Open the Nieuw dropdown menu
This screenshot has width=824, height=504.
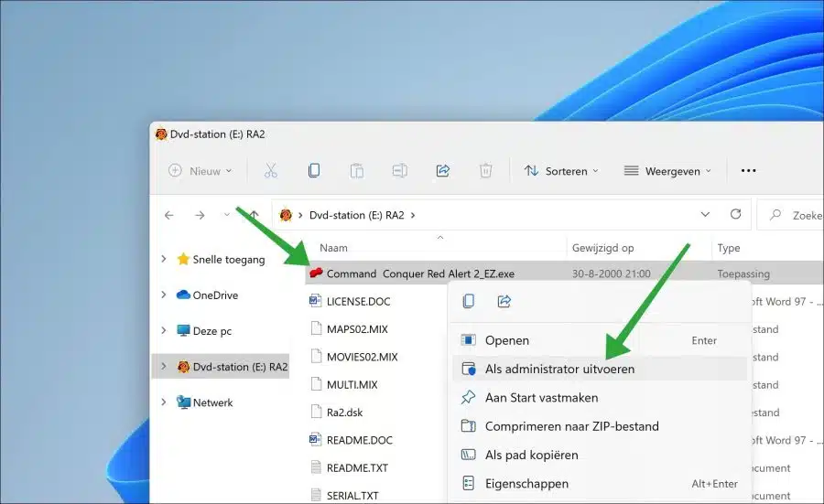(201, 171)
